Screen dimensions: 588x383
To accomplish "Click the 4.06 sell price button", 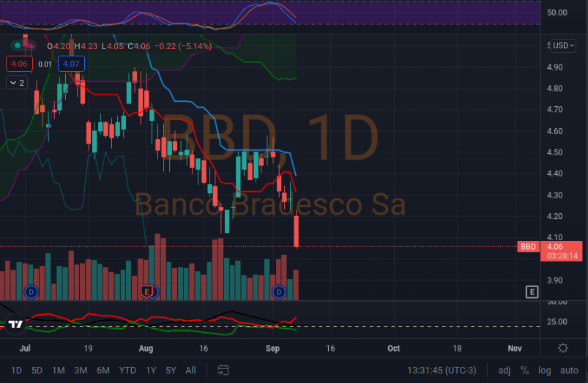I will pyautogui.click(x=17, y=64).
